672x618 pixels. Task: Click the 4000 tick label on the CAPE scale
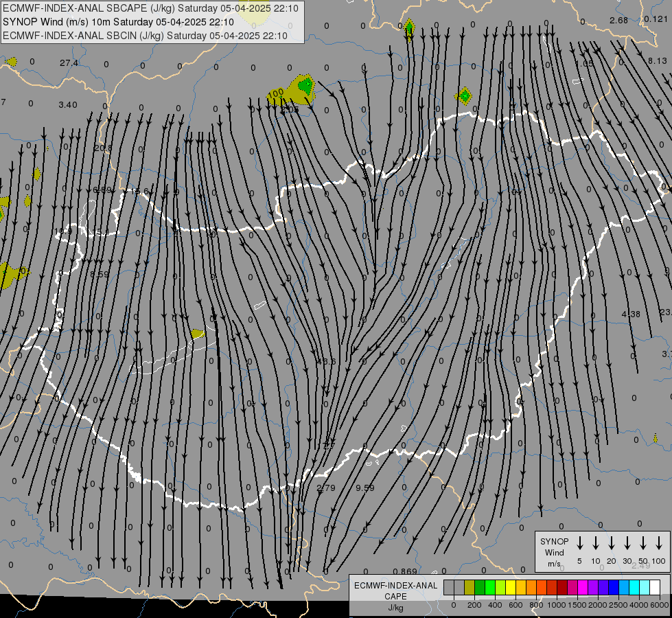point(638,605)
